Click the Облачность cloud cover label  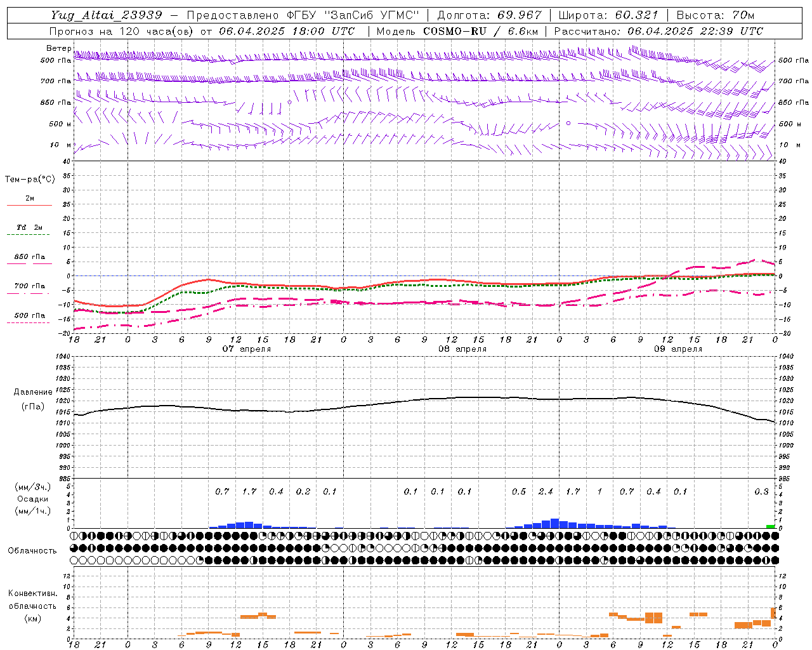tap(32, 551)
